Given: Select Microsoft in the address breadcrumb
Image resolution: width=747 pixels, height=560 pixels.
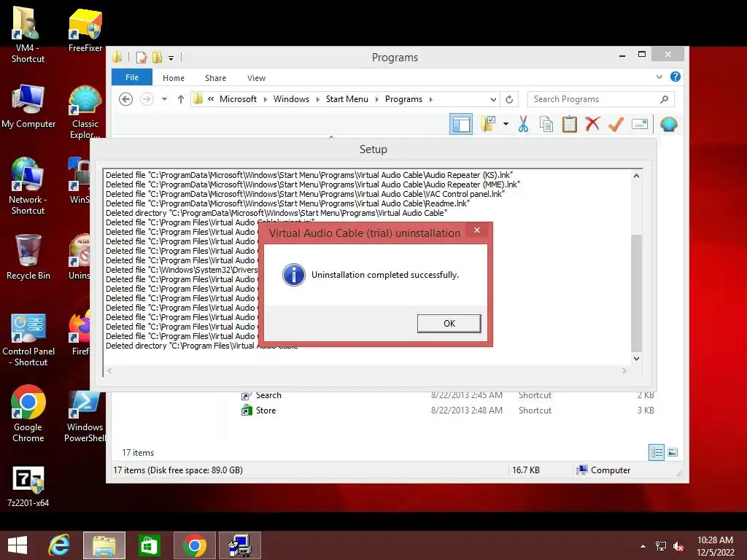Looking at the screenshot, I should [238, 99].
